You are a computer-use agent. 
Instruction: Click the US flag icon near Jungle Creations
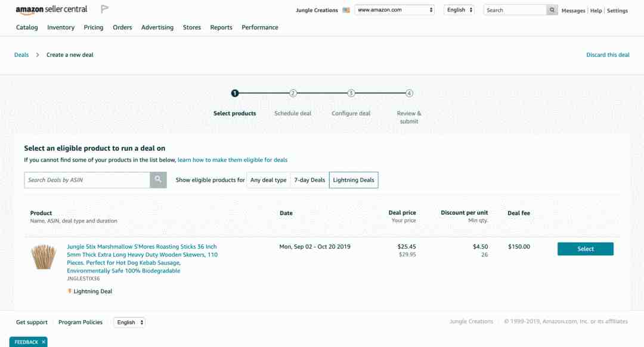pos(346,10)
